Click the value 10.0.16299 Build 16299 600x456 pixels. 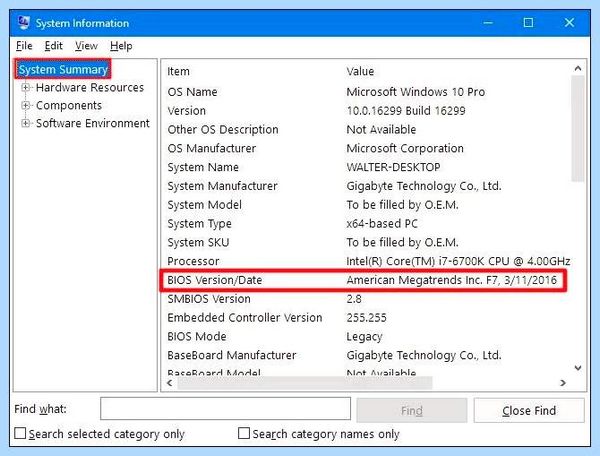(x=406, y=111)
